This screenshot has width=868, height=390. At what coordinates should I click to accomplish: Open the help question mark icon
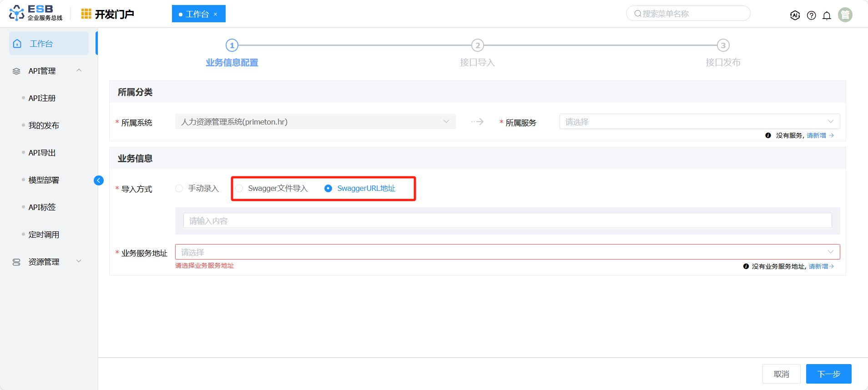point(811,15)
